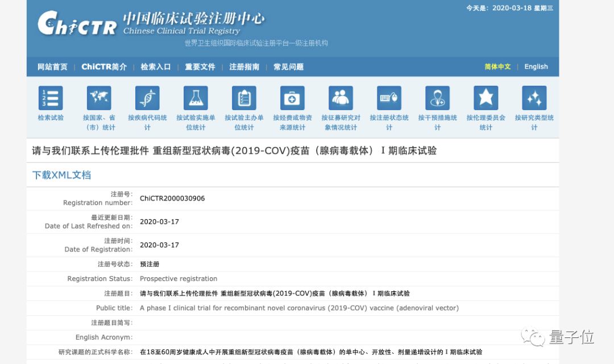
Task: Open the clipboard sponsor statistics icon
Action: click(x=244, y=98)
